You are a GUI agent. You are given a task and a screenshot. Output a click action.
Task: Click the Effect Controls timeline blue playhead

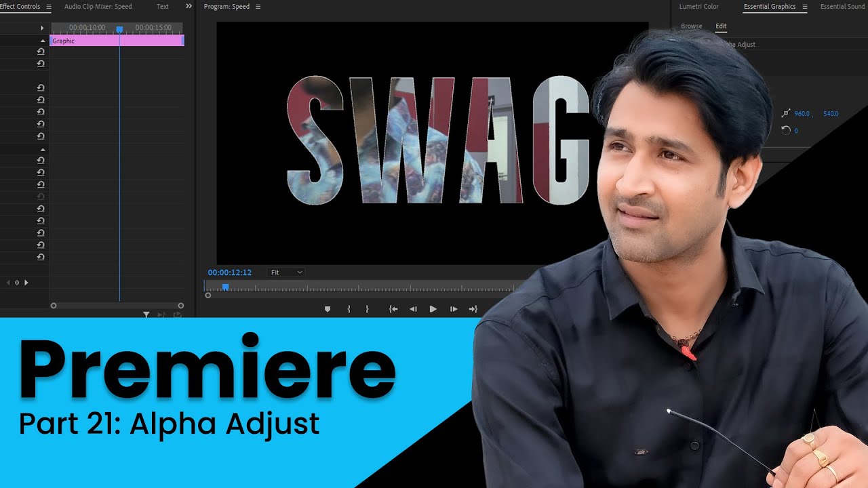[x=119, y=30]
